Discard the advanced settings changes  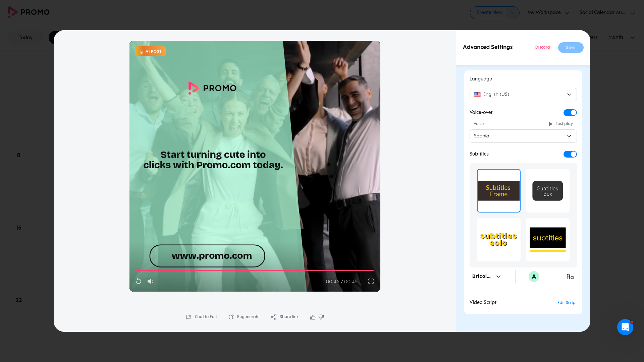[x=542, y=47]
